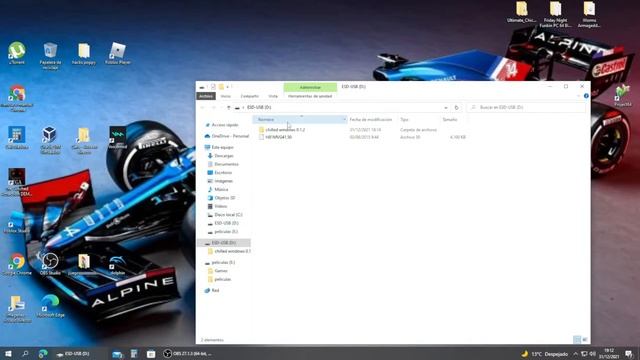
Task: Open Microsoft Edge desktop shortcut
Action: coord(50,306)
